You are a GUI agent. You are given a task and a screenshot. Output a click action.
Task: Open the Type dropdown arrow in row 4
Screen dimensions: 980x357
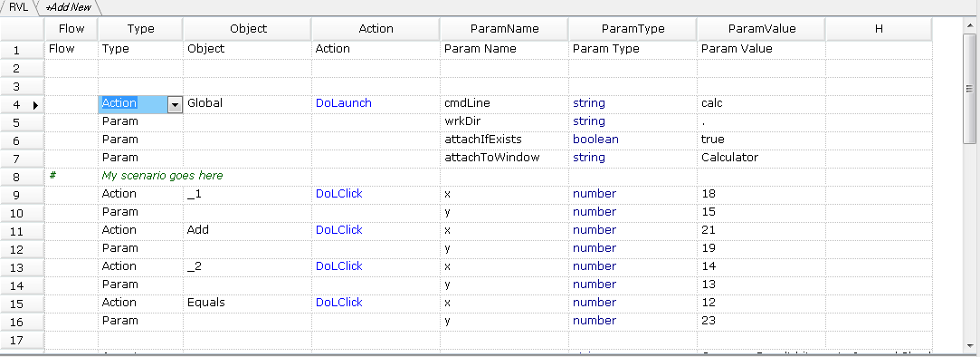(x=175, y=104)
